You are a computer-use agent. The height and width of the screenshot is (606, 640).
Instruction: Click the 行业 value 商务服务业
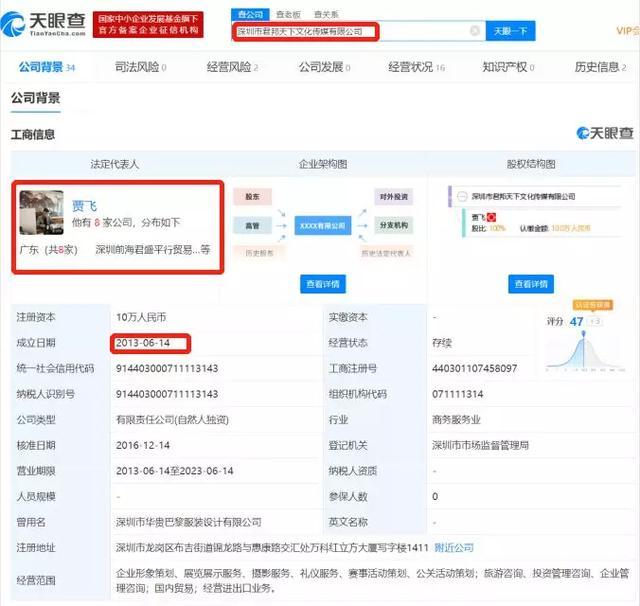point(456,420)
